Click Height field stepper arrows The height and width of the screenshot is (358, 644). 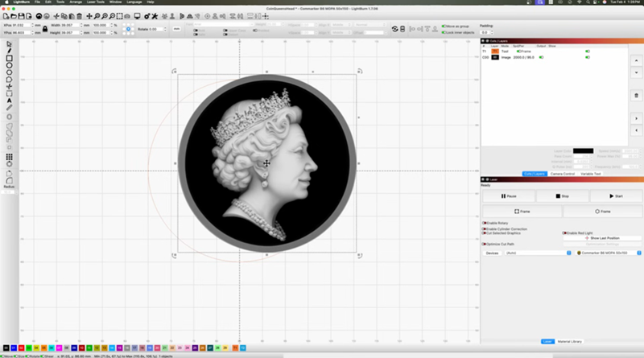tap(81, 32)
